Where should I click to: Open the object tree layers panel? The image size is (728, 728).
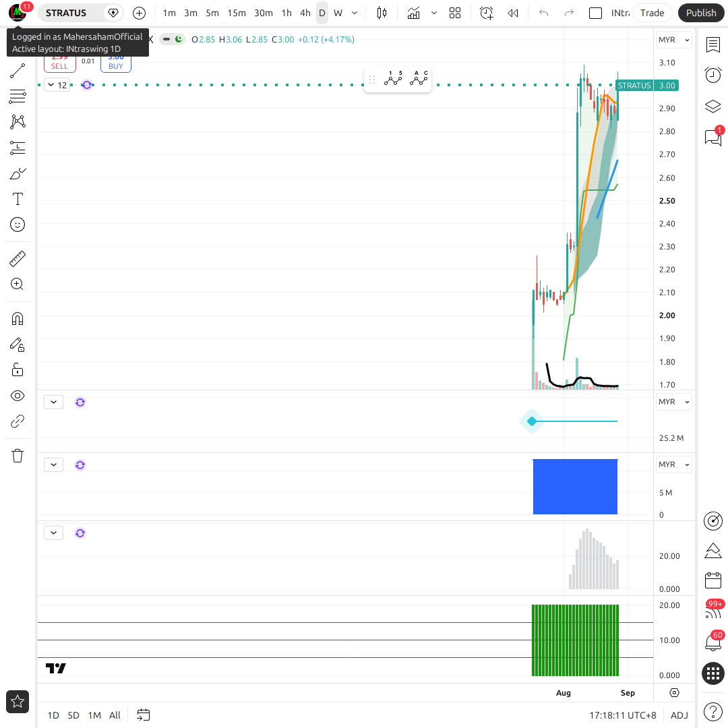click(712, 107)
